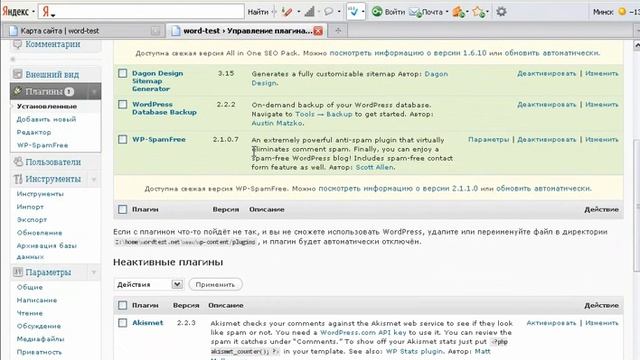Switch to Карта сайта | word-test tab

coord(83,31)
